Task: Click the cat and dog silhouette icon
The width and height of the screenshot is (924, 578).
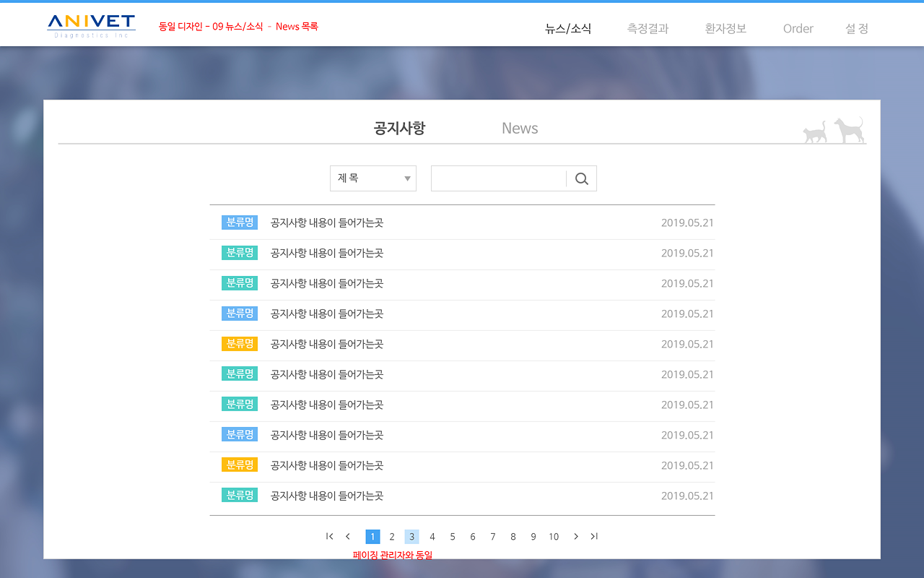Action: pyautogui.click(x=833, y=131)
